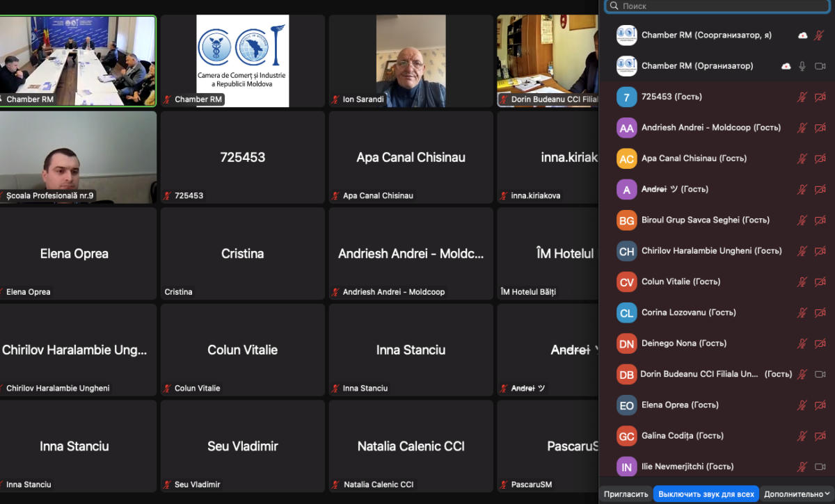The height and width of the screenshot is (504, 835).
Task: Select Chamber RM tile showing CCI logo
Action: (x=243, y=61)
